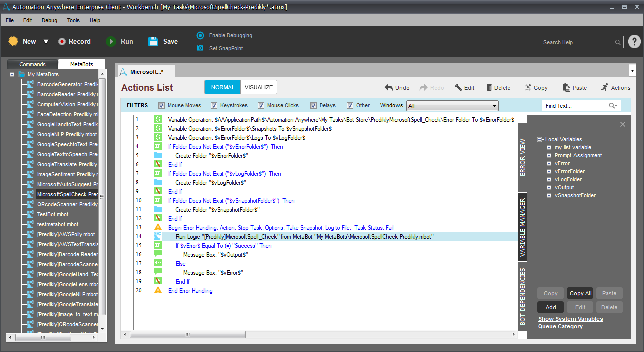Open the ERROR VIEW side tab
644x352 pixels.
click(x=523, y=157)
